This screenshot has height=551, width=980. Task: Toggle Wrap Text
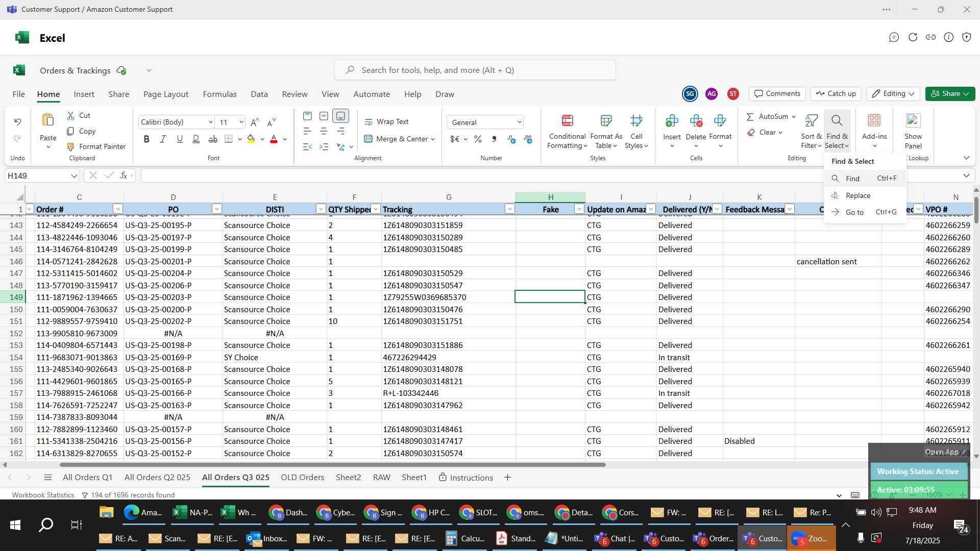(386, 121)
